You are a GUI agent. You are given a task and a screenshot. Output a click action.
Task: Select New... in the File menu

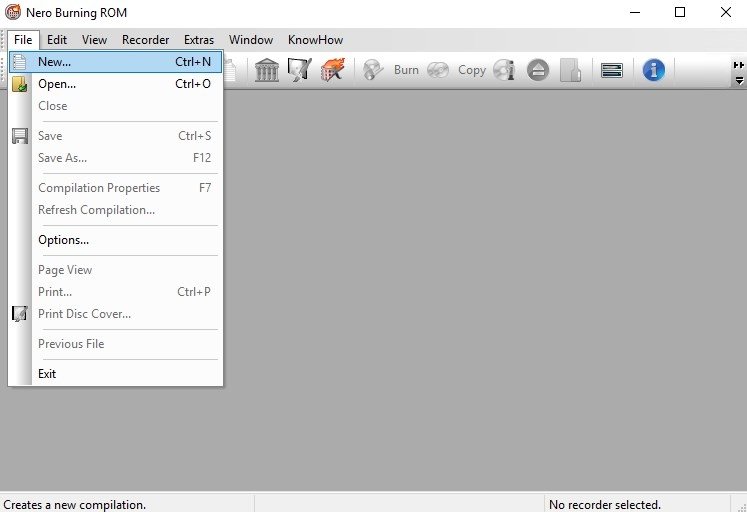(x=115, y=62)
